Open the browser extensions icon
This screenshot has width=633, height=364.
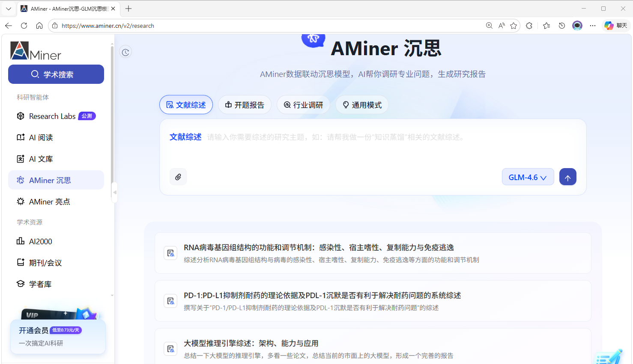[x=529, y=26]
